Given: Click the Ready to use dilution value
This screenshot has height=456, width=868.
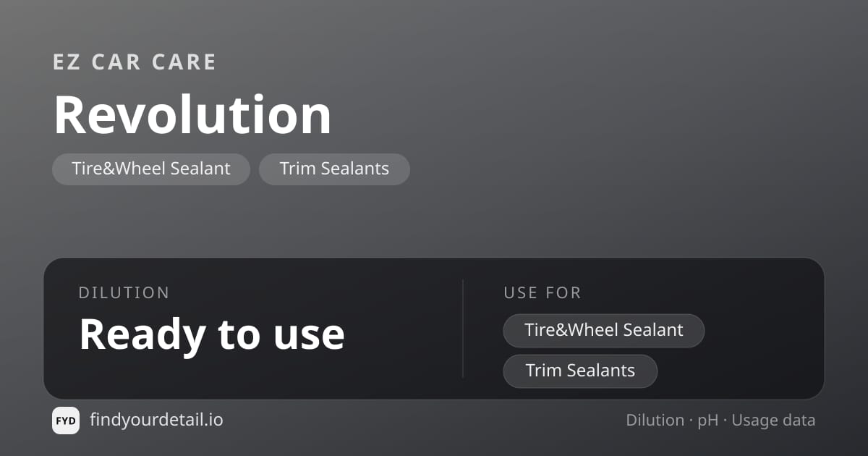Looking at the screenshot, I should pos(212,334).
